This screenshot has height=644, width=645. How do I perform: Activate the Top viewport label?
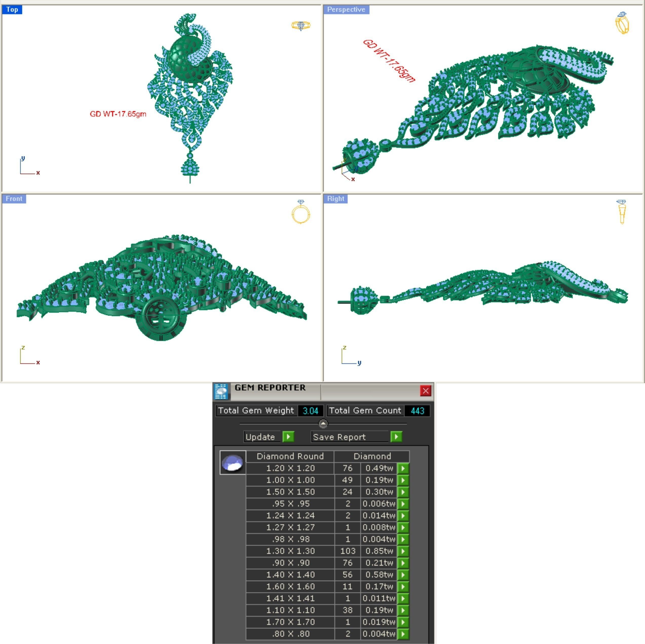coord(12,10)
